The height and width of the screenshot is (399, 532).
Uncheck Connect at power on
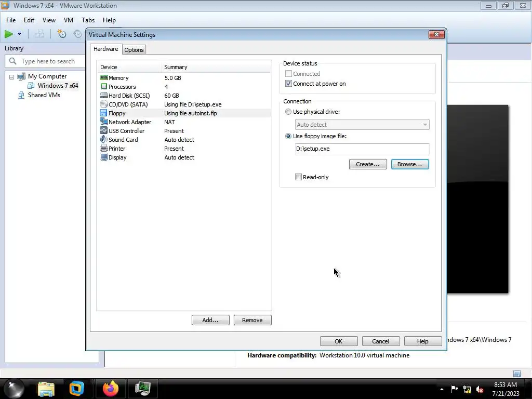[288, 84]
